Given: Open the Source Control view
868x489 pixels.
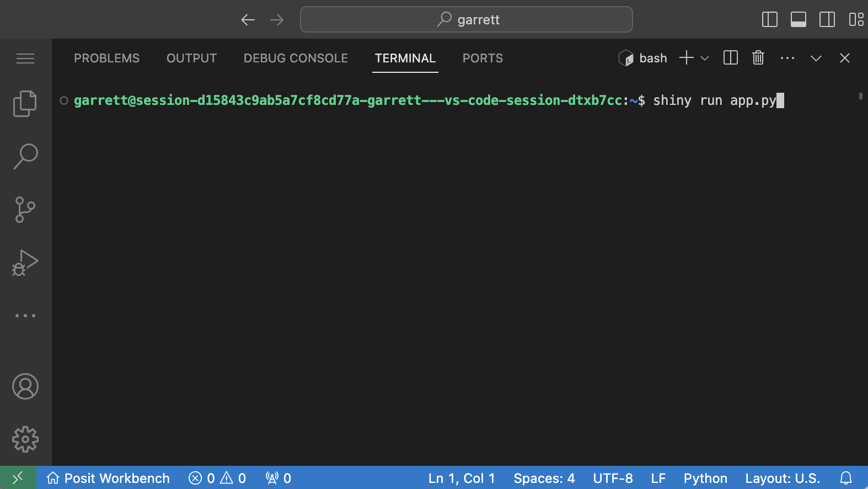Looking at the screenshot, I should (25, 210).
